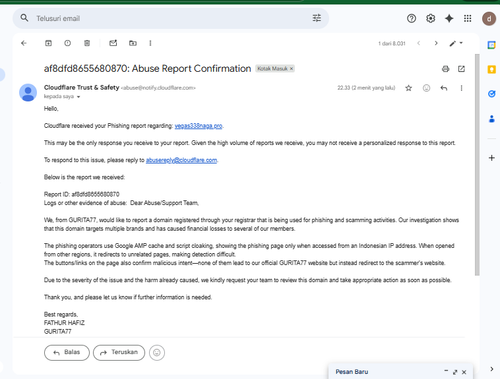Open the vegas338naga.pro link

198,126
